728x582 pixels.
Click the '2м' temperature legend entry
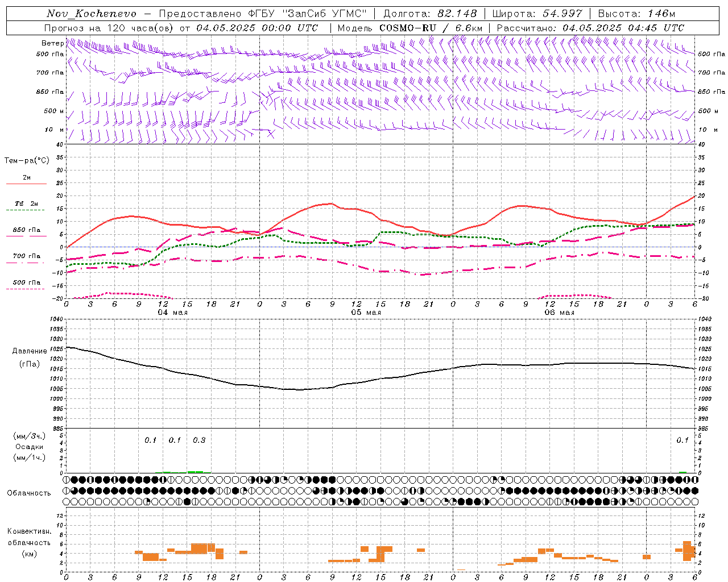(27, 178)
